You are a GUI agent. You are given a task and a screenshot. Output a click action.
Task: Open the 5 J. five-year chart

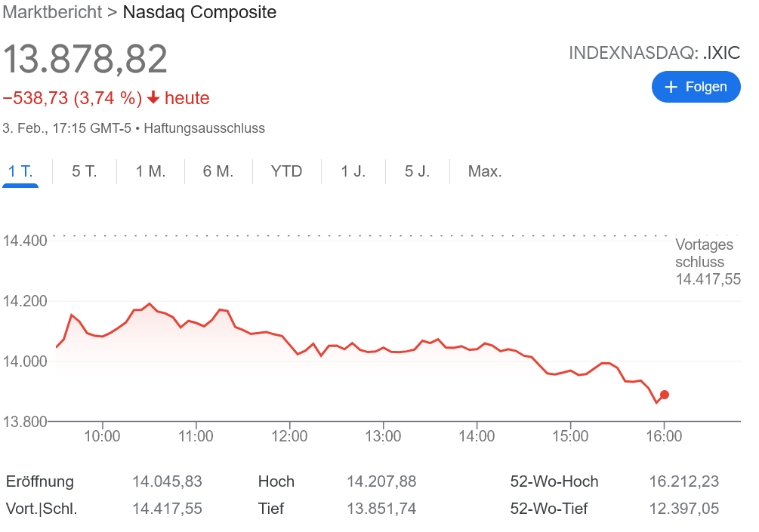coord(417,171)
